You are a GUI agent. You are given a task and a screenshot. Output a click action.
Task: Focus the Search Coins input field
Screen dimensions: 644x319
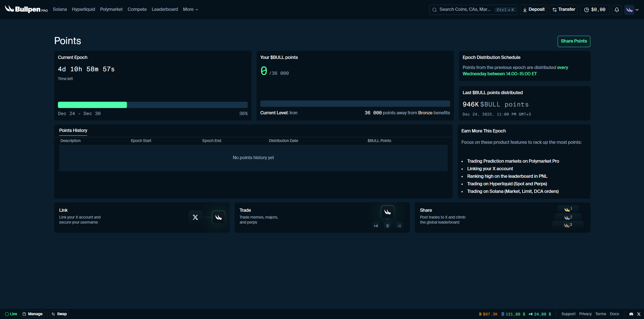(464, 10)
